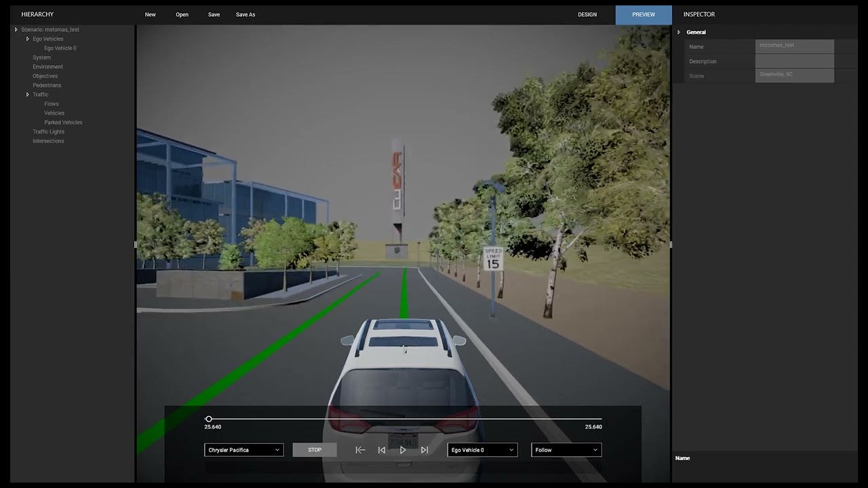868x488 pixels.
Task: Step forward one frame
Action: coord(425,450)
